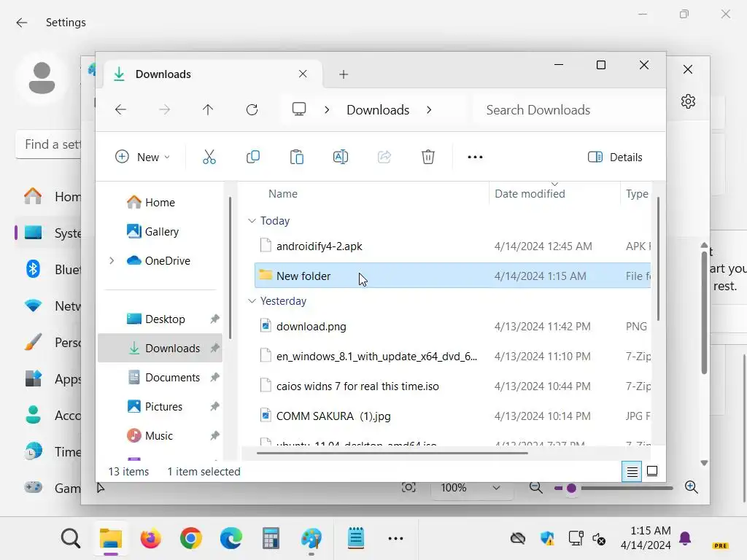Open Paint from the taskbar
Screen dimensions: 747x560
pos(311,539)
